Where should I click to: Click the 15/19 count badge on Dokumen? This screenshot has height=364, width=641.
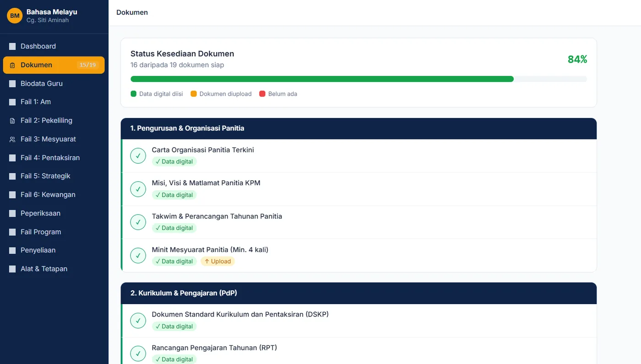(88, 65)
